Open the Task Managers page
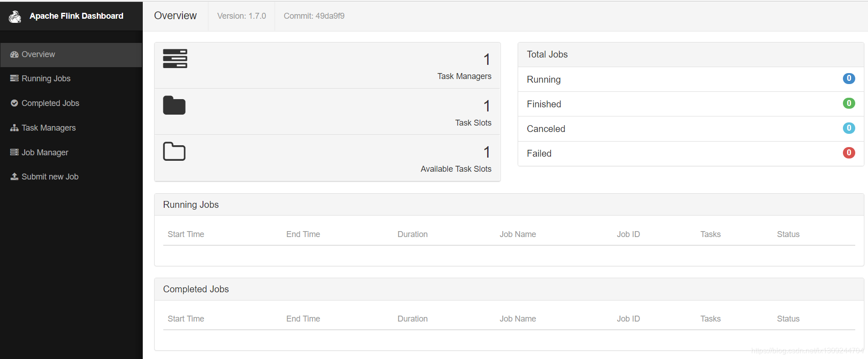This screenshot has width=868, height=359. coord(71,128)
